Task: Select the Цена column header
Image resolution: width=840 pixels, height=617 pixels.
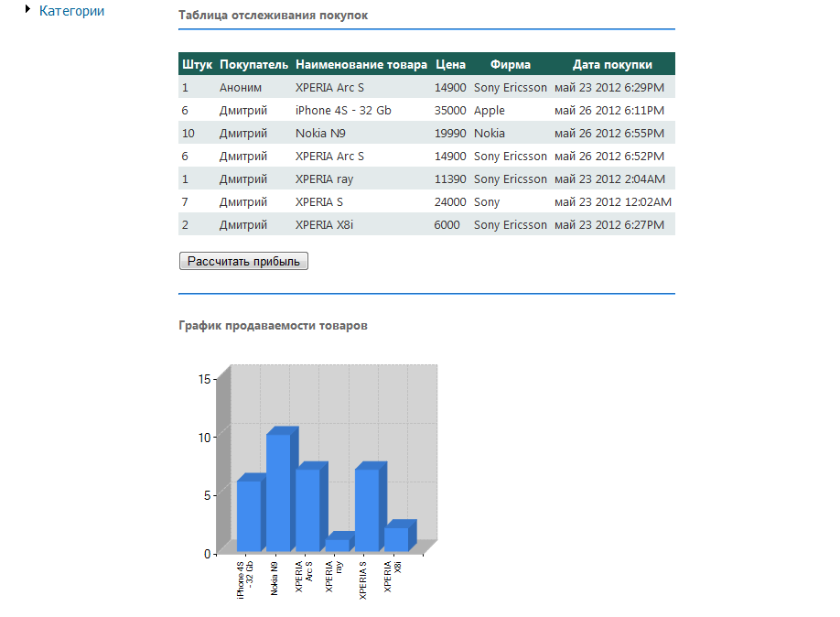Action: click(x=450, y=64)
